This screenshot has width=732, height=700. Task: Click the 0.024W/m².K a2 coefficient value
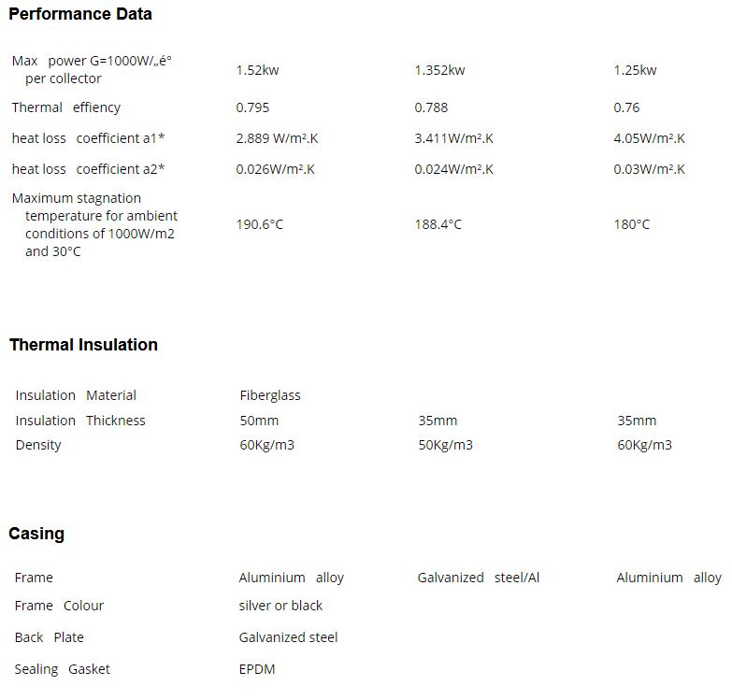tap(453, 169)
